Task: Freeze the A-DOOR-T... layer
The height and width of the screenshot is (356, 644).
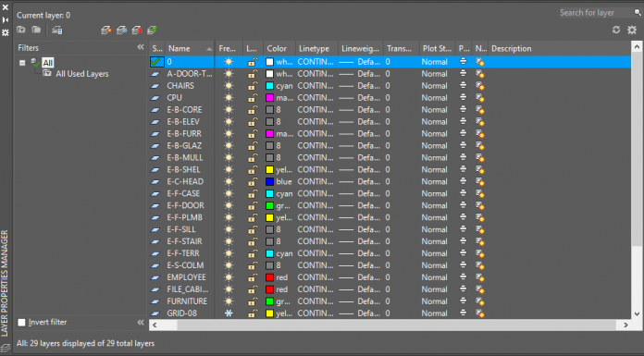Action: (229, 74)
